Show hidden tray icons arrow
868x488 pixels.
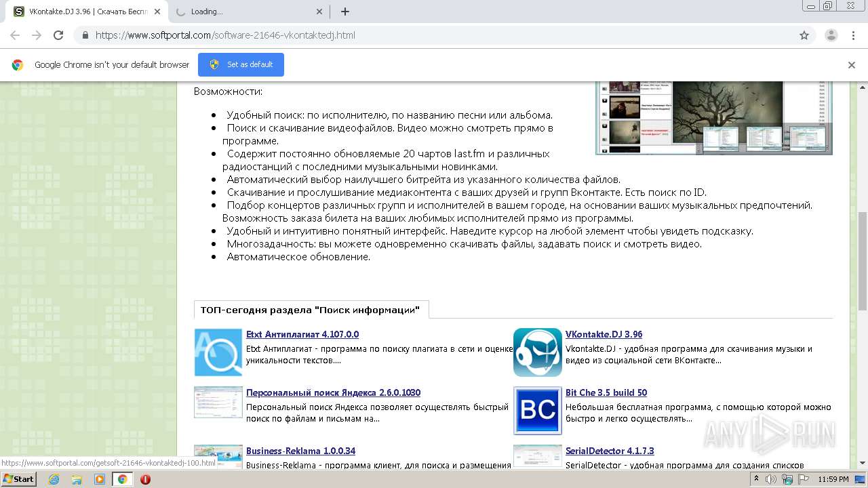(x=757, y=479)
